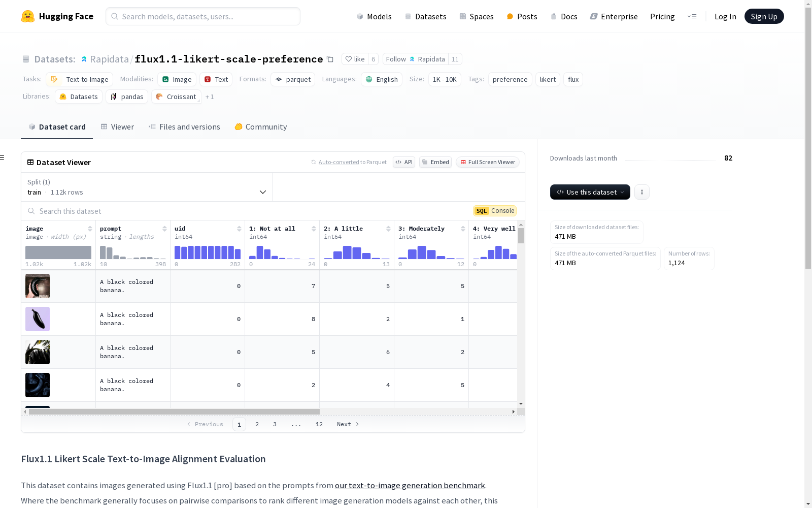Click the likert tag
This screenshot has height=508, width=812.
pos(548,79)
